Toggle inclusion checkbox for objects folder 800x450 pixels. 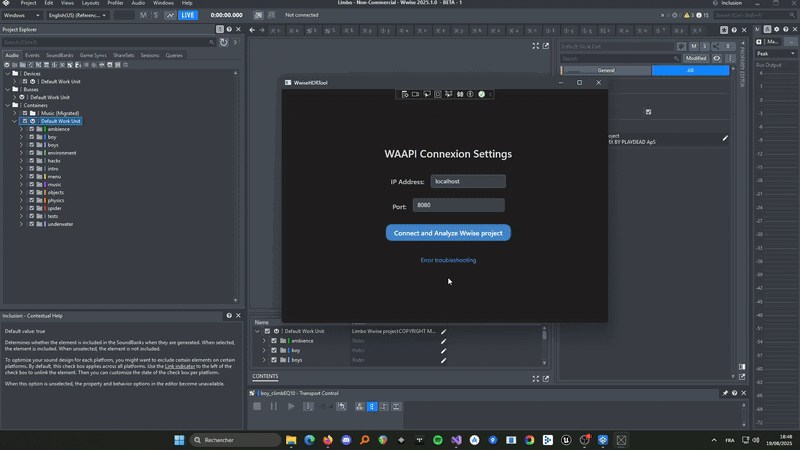click(32, 192)
